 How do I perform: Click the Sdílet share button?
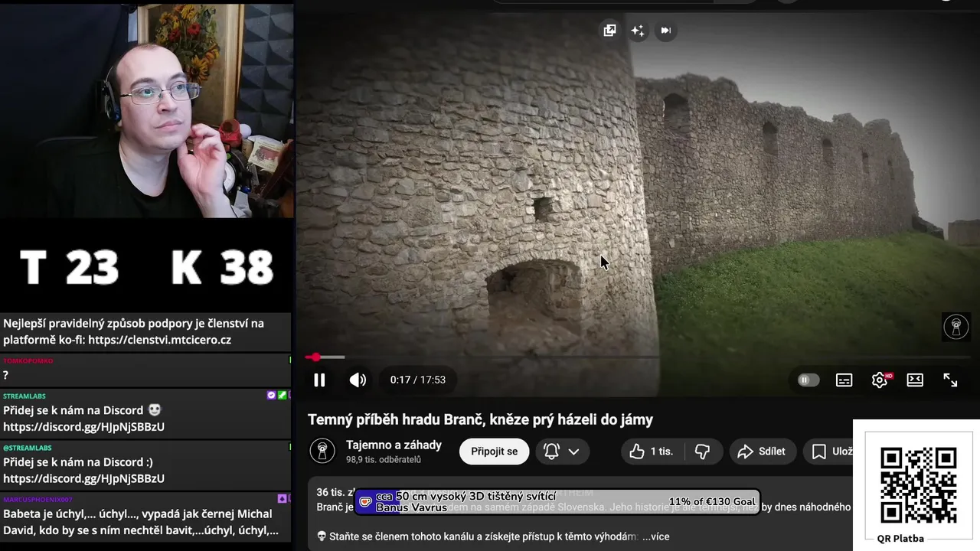click(x=762, y=452)
